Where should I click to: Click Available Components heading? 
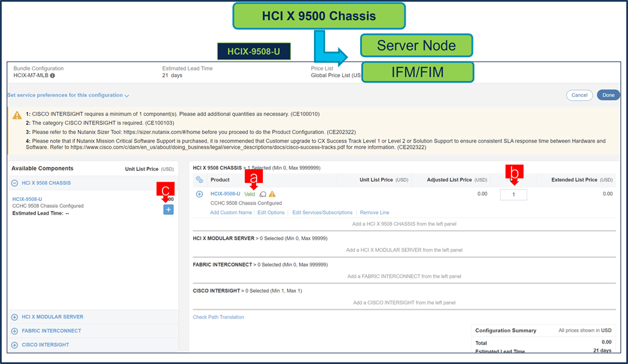(x=42, y=169)
